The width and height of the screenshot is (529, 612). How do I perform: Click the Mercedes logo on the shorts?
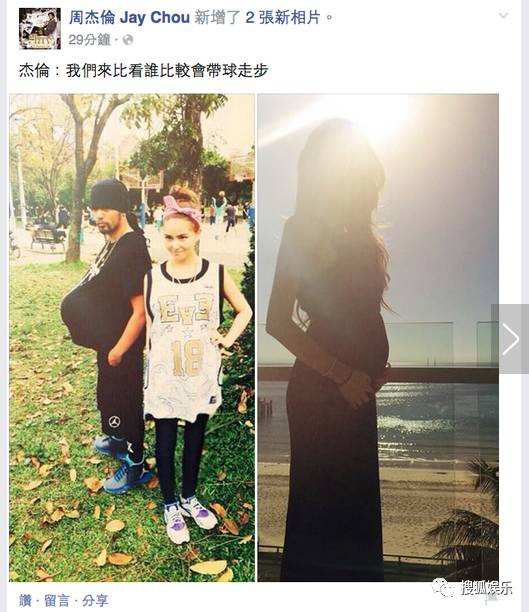[114, 422]
